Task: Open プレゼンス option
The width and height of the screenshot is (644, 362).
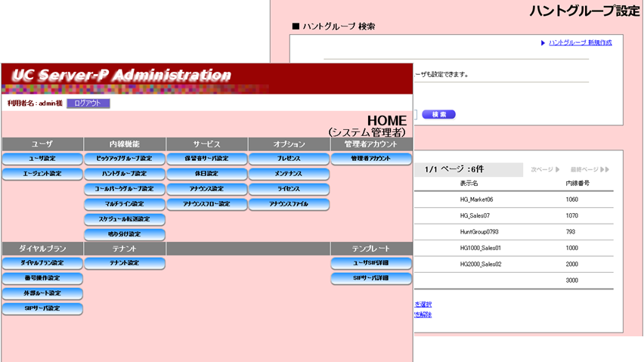Action: click(x=289, y=159)
